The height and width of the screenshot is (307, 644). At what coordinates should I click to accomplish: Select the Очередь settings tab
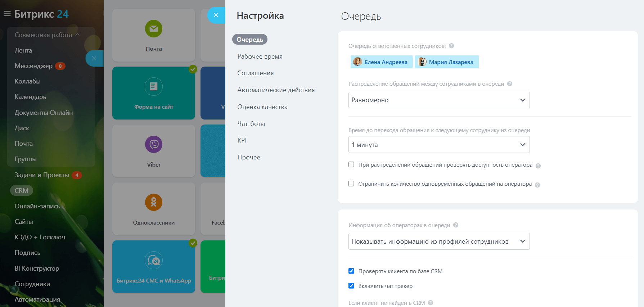[x=250, y=40]
